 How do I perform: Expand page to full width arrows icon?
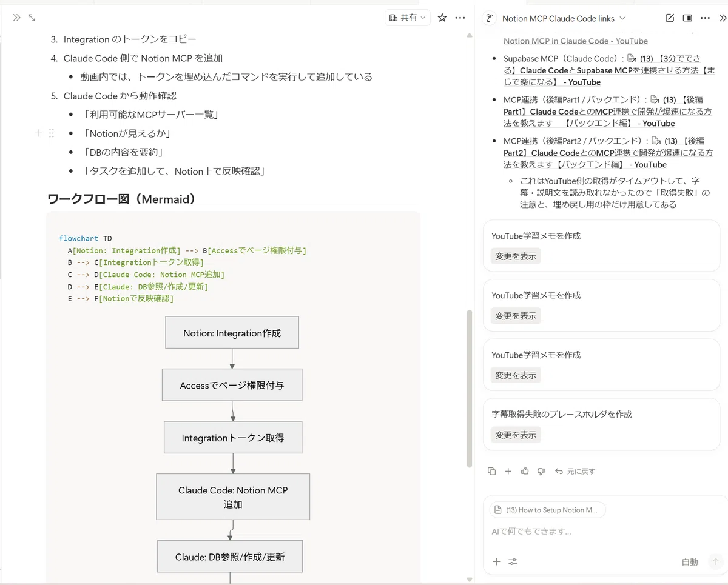[x=32, y=18]
